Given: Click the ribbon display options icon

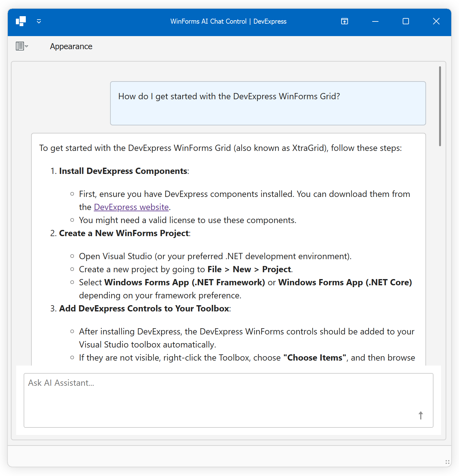Looking at the screenshot, I should pos(345,21).
